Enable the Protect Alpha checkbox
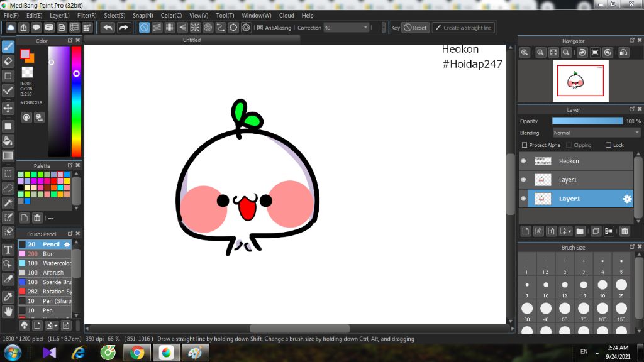The width and height of the screenshot is (644, 362). 525,145
